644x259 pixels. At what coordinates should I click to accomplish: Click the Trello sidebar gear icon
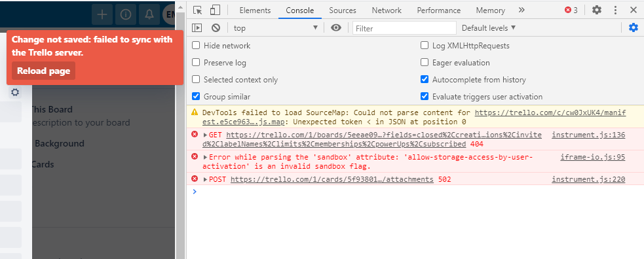15,92
